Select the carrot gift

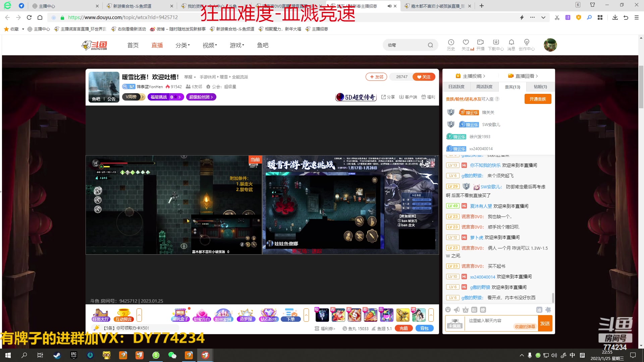(x=371, y=315)
